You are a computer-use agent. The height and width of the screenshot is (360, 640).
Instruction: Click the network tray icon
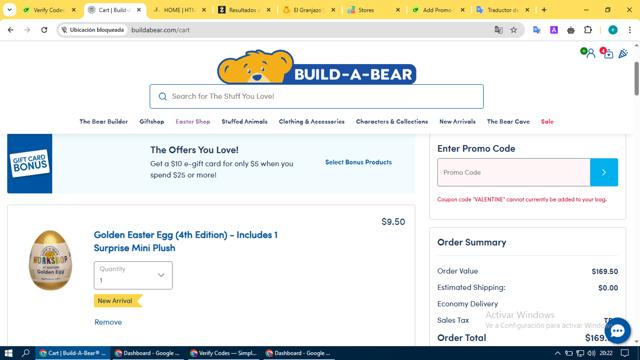(580, 353)
